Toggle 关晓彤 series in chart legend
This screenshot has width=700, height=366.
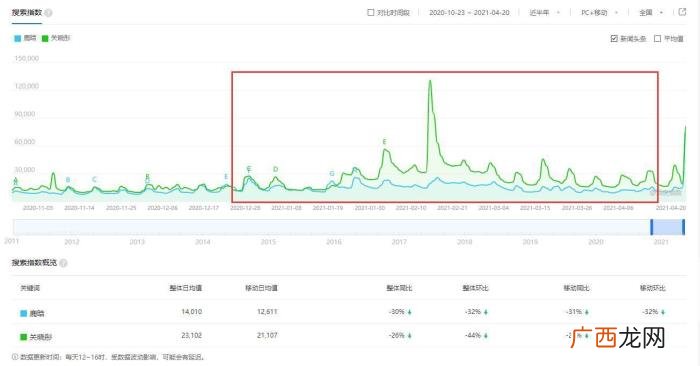point(56,38)
